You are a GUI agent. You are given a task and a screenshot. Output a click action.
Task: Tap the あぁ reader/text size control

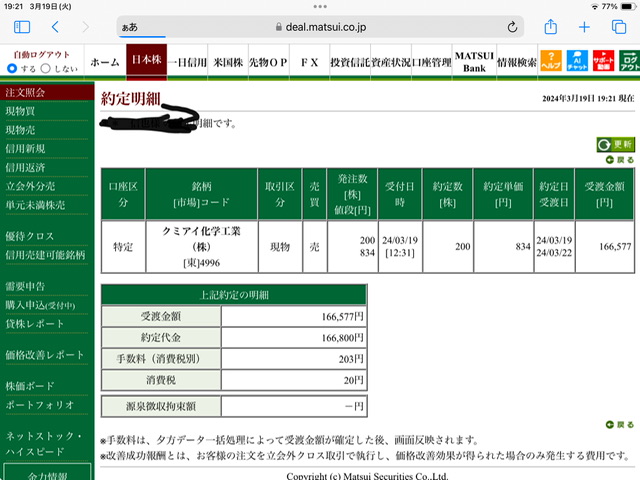point(130,27)
